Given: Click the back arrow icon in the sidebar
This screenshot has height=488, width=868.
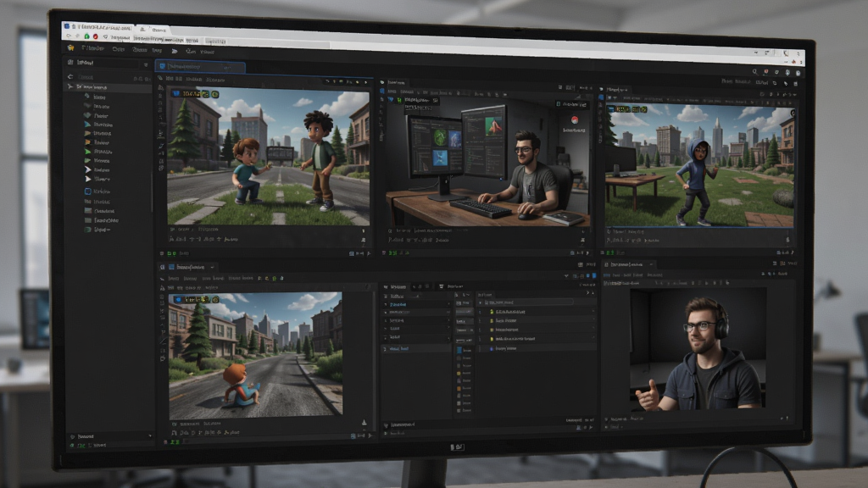Looking at the screenshot, I should tap(70, 76).
